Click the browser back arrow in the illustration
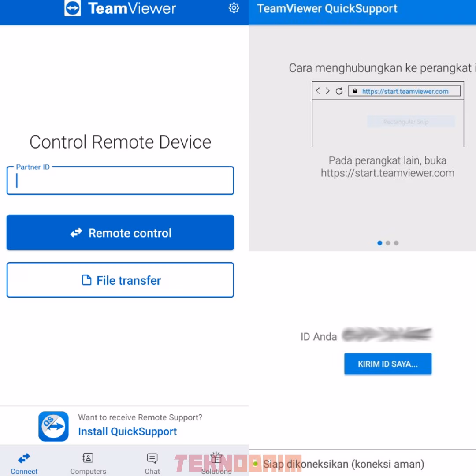Screen dimensions: 476x476 click(318, 91)
